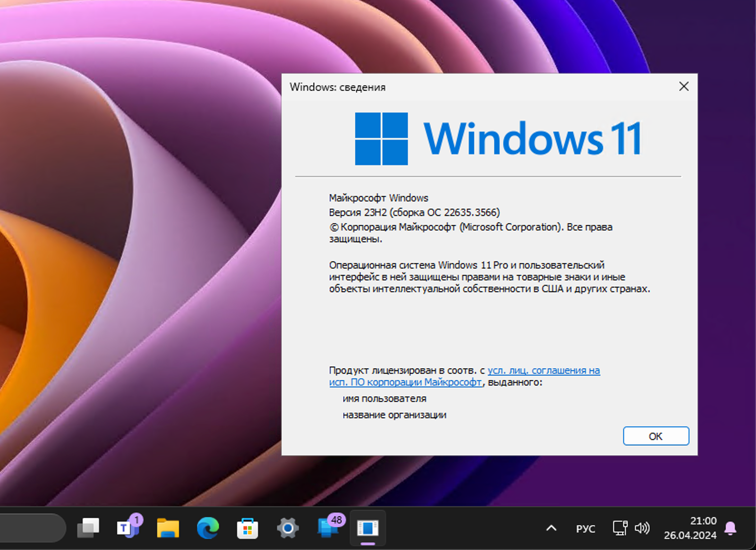Click the taskbar search box
The width and height of the screenshot is (756, 550).
33,528
